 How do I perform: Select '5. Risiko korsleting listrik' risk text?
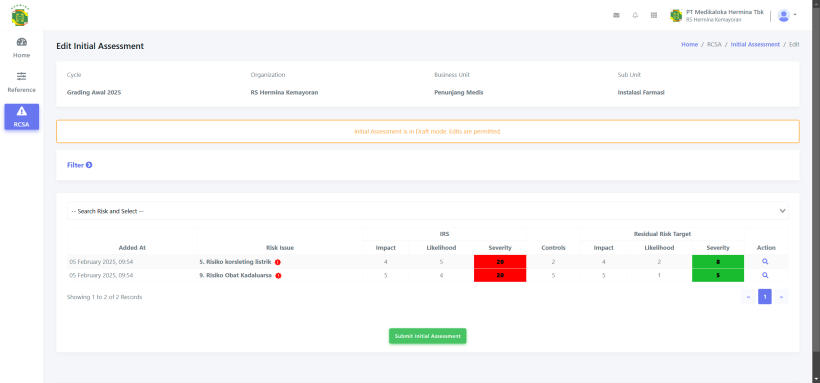click(x=235, y=262)
